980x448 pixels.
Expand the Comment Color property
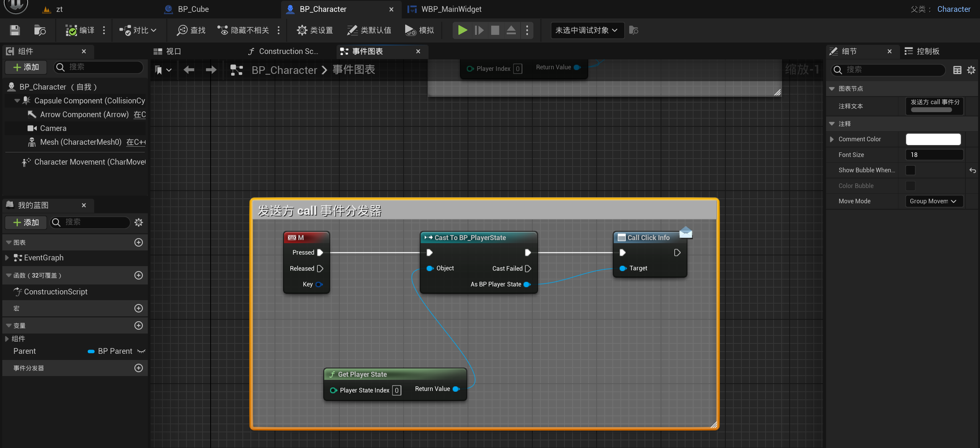point(832,139)
